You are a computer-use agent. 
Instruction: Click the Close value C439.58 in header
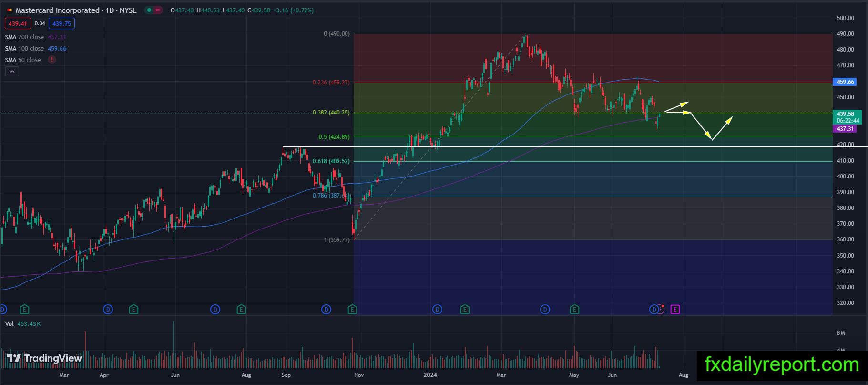[259, 10]
